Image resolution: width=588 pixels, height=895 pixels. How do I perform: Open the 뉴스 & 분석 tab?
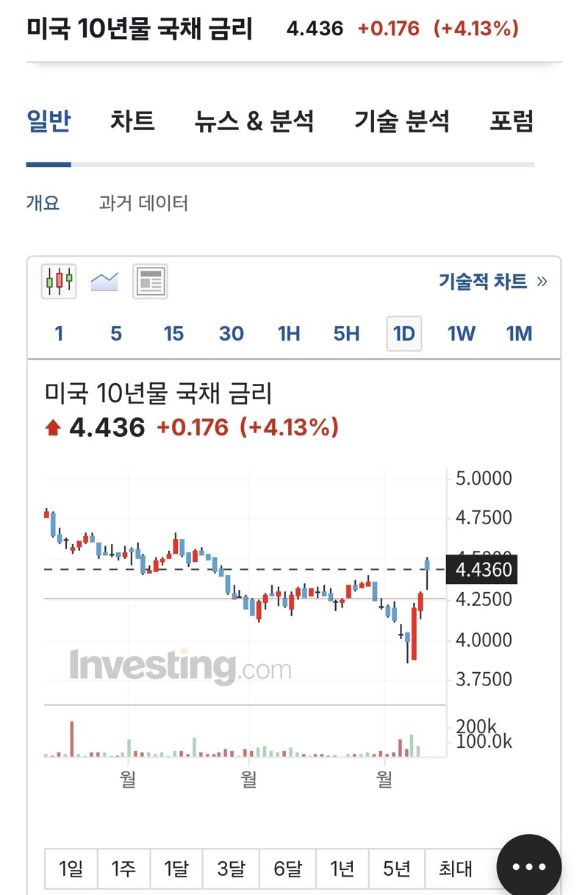pos(254,121)
